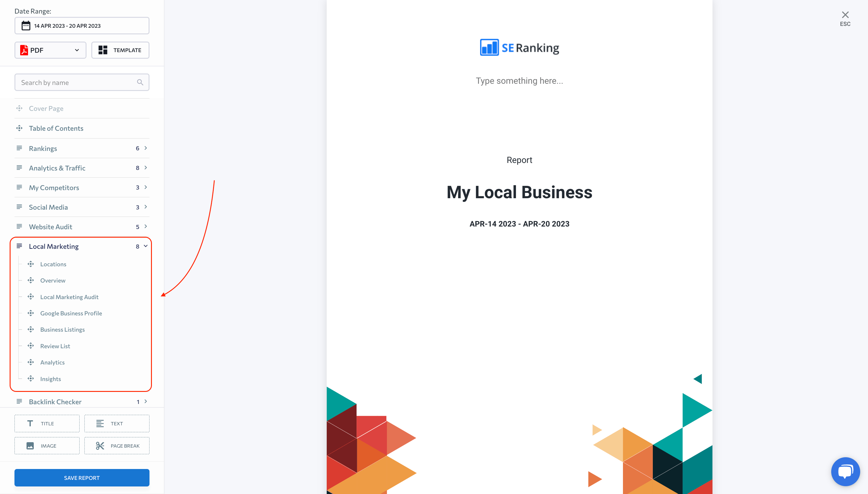This screenshot has width=868, height=494.
Task: Expand the Rankings section chevron
Action: point(146,148)
